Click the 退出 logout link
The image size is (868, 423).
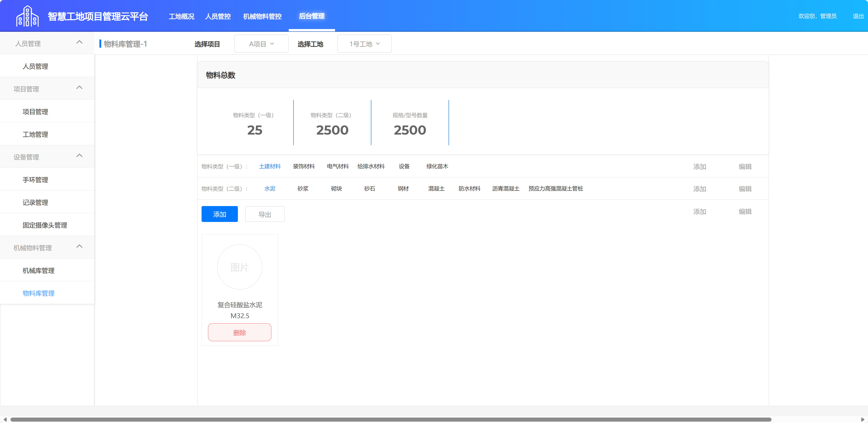[858, 16]
